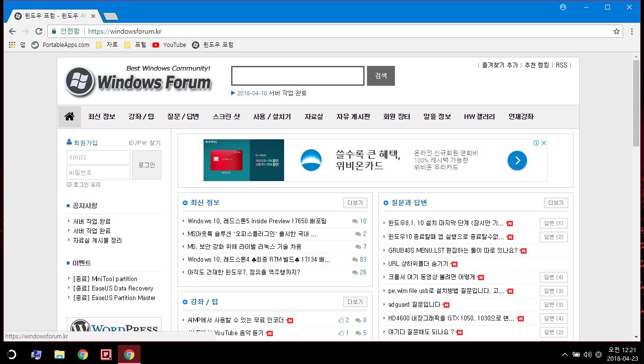Click 답변 (4) for 크롬서 동영상 question

[x=554, y=277]
